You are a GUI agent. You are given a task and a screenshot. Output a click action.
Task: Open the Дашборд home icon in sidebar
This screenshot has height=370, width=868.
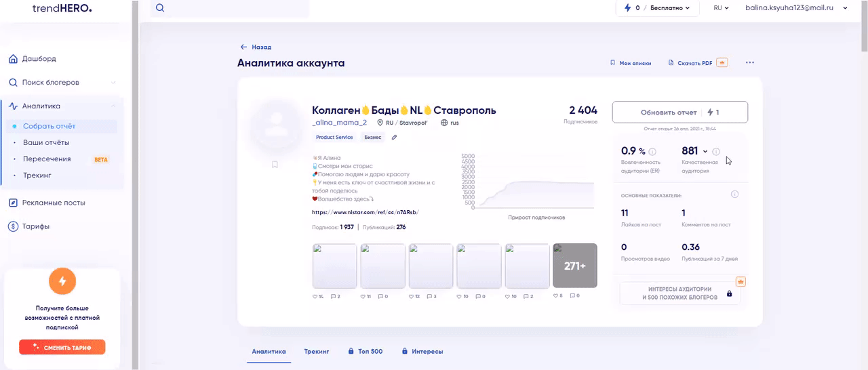(13, 59)
